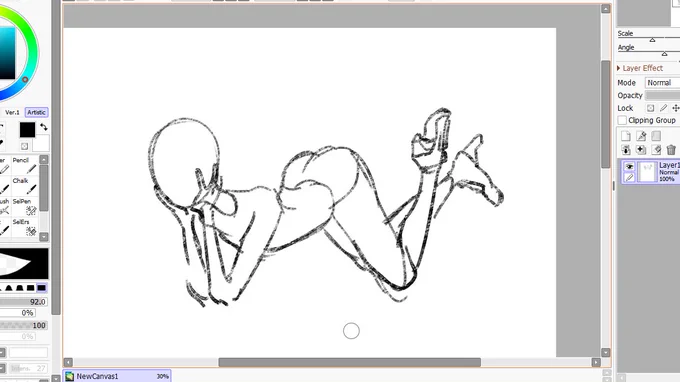The height and width of the screenshot is (382, 680).
Task: Click the canvas horizontal scrollbar left arrow
Action: (x=68, y=362)
